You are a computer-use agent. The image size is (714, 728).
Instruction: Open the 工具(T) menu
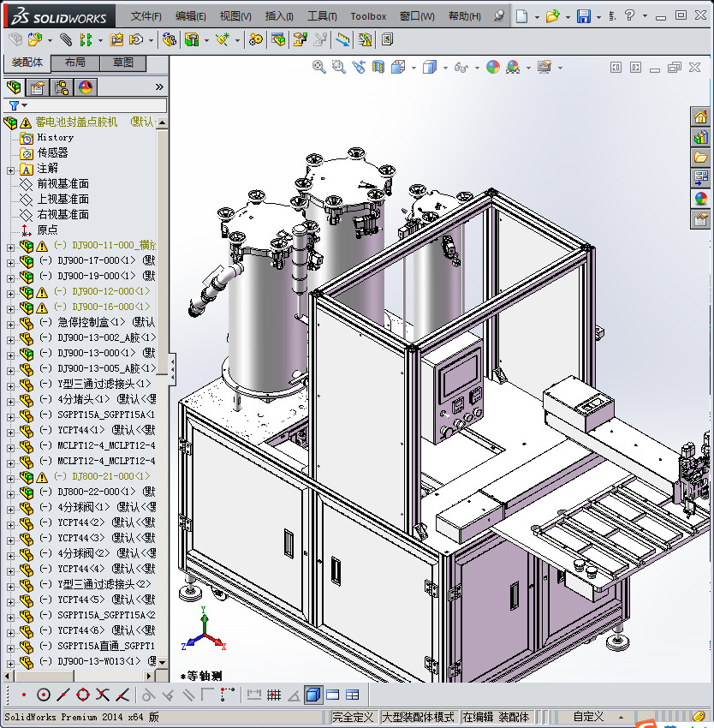[322, 16]
